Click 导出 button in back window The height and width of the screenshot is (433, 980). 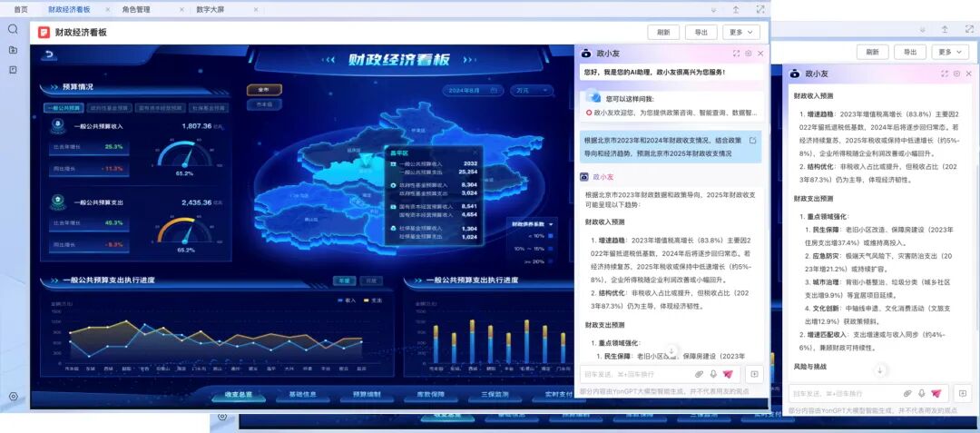909,52
